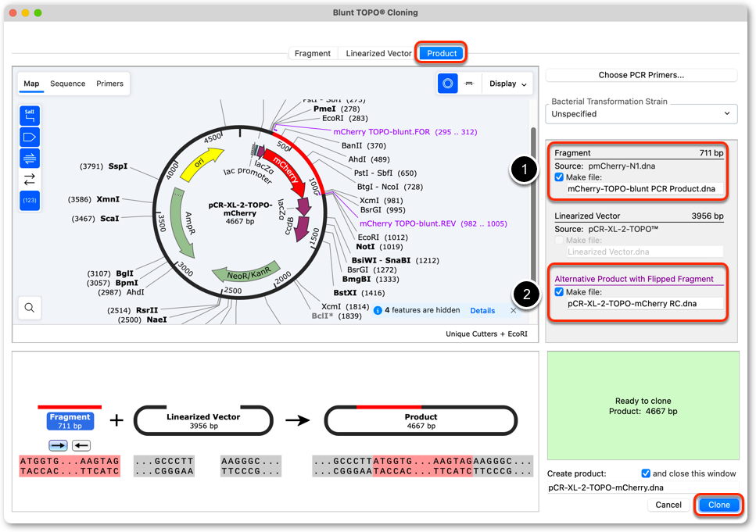Select the Product tab
Screen dimensions: 756x532
tap(442, 53)
